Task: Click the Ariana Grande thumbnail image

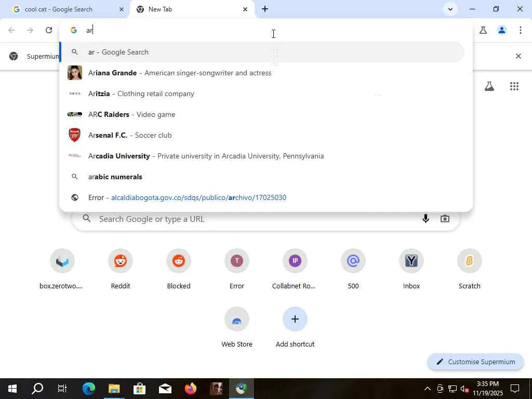Action: tap(75, 73)
